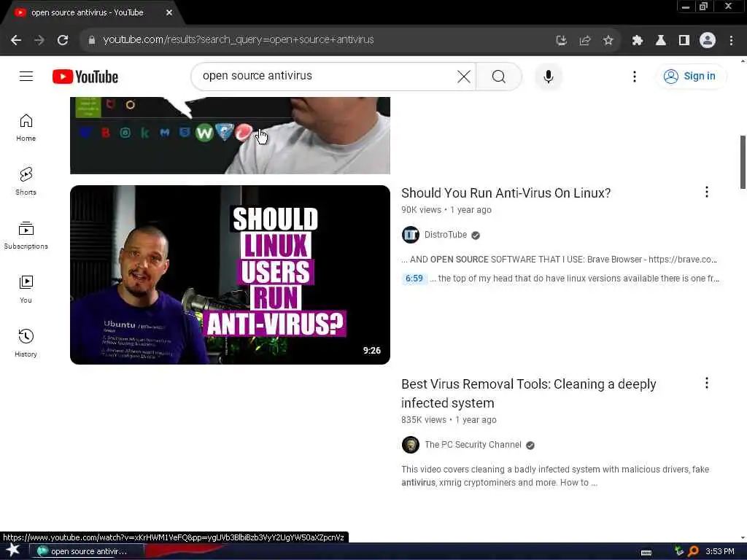
Task: Click the YouTube logo
Action: 85,77
